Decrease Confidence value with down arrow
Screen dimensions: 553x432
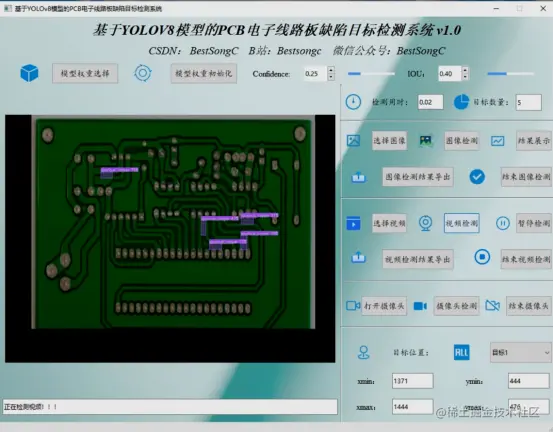coord(331,77)
